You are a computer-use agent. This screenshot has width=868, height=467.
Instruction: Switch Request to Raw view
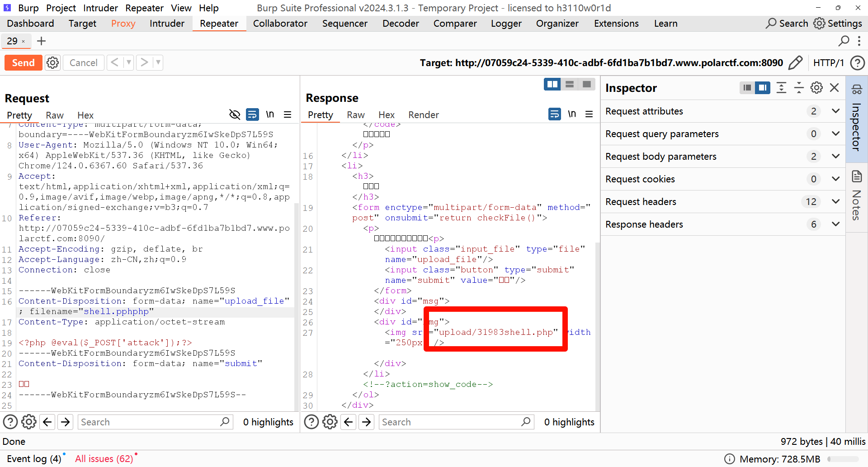click(55, 115)
